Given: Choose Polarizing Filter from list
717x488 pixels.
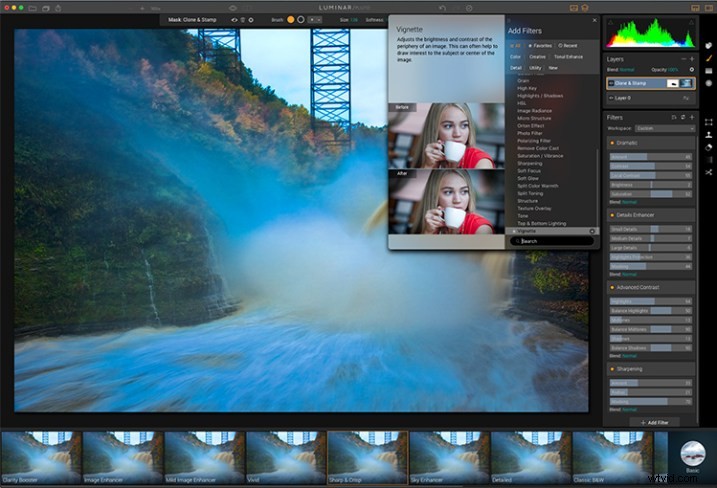Looking at the screenshot, I should click(x=534, y=141).
